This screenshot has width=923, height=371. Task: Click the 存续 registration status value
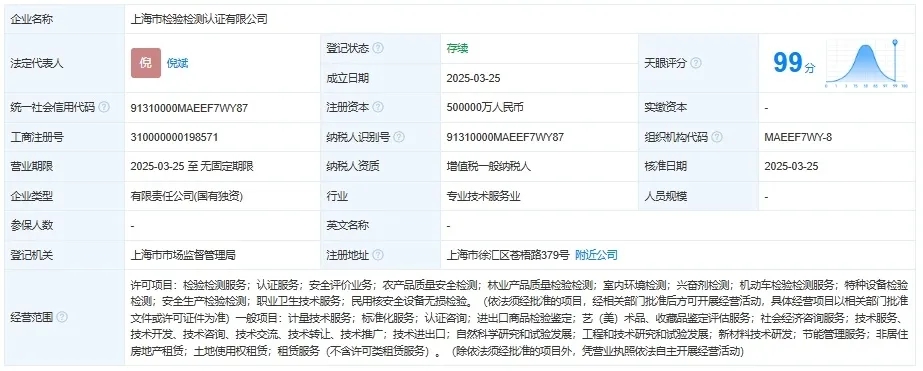click(x=457, y=48)
